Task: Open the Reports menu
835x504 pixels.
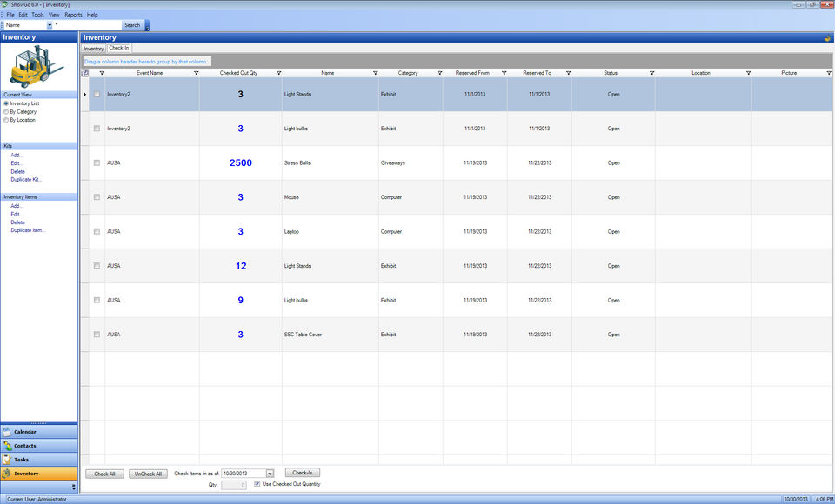Action: click(x=73, y=15)
